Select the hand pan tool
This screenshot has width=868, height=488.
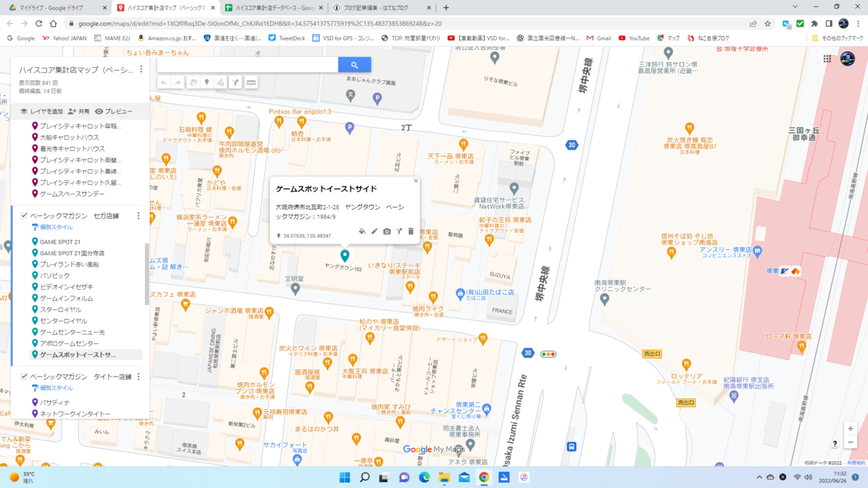193,82
